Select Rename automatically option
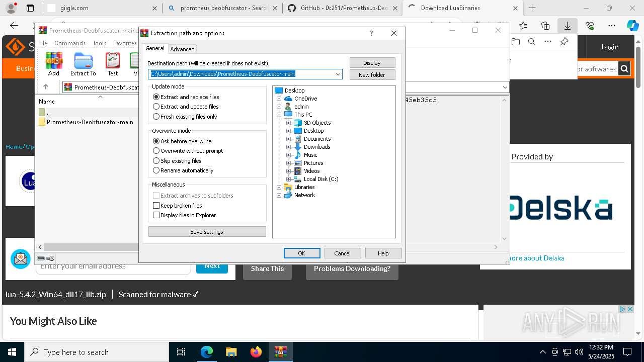644x362 pixels. pos(183,170)
